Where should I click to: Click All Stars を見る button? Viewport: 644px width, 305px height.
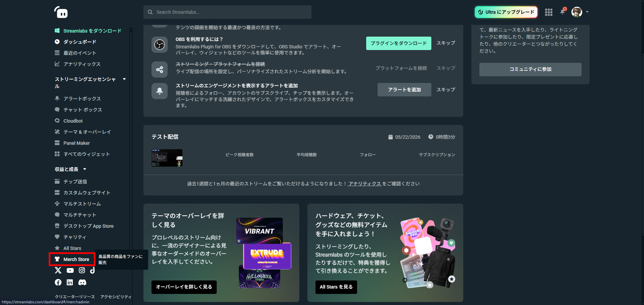336,287
